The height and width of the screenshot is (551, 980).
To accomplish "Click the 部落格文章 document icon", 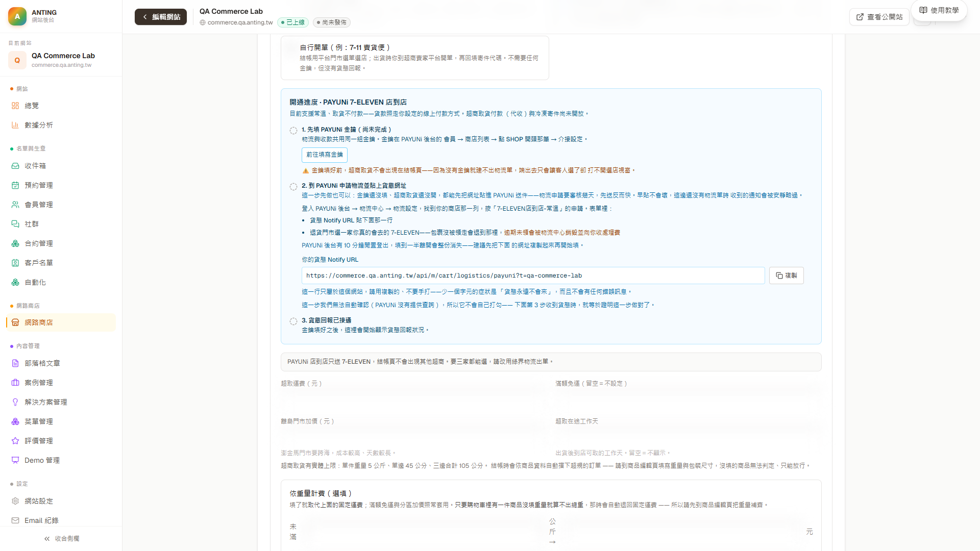I will click(x=15, y=363).
